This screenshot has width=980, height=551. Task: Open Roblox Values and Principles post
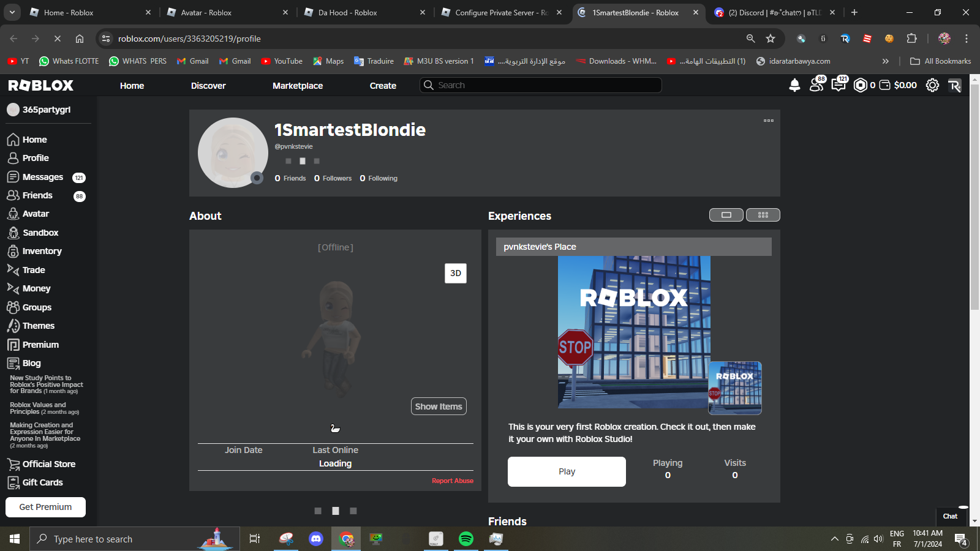44,408
